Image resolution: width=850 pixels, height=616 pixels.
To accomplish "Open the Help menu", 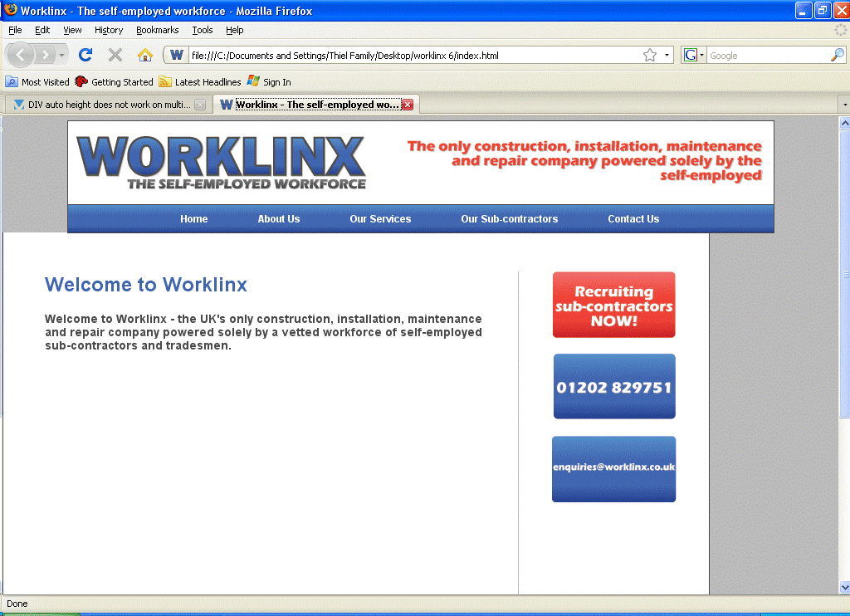I will pos(235,30).
